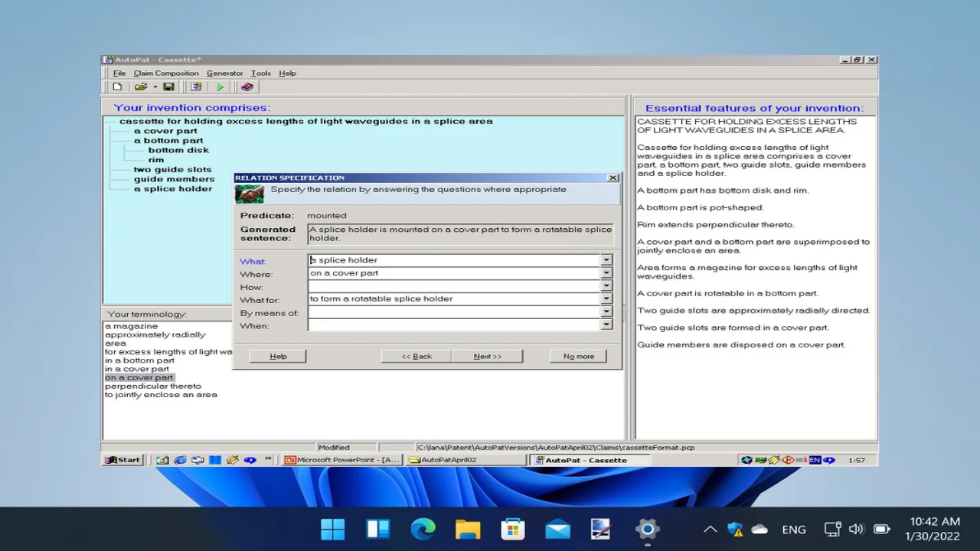Screen dimensions: 980x551
Task: Select 'in a bottom part' terminology entry
Action: point(139,360)
